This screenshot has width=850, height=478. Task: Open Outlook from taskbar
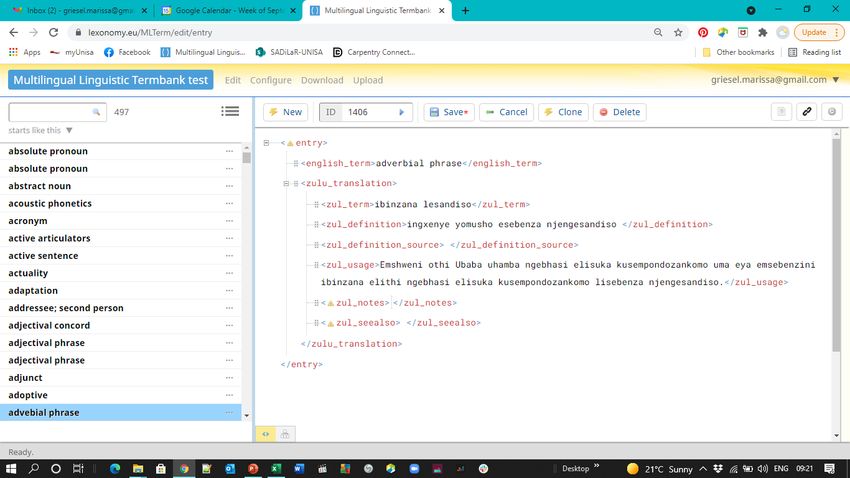click(x=230, y=468)
